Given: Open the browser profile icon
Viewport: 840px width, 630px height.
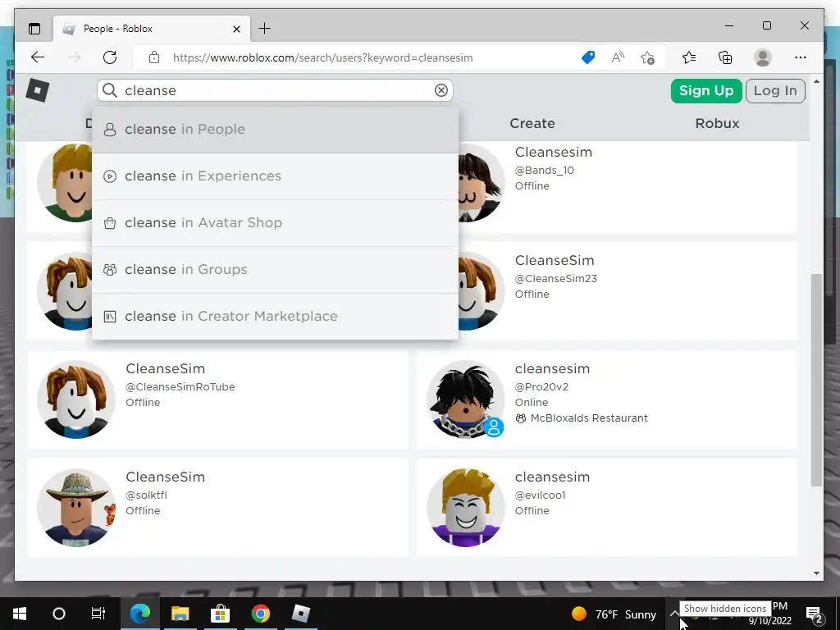Looking at the screenshot, I should click(x=762, y=57).
